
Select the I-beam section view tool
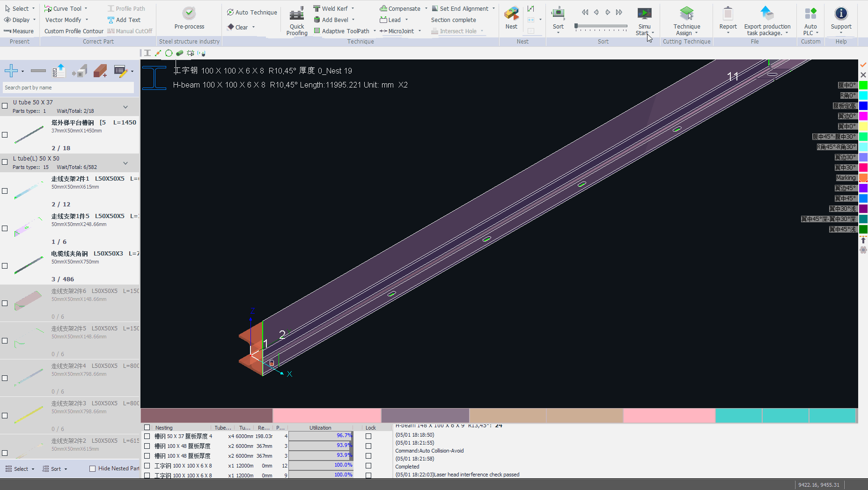147,53
